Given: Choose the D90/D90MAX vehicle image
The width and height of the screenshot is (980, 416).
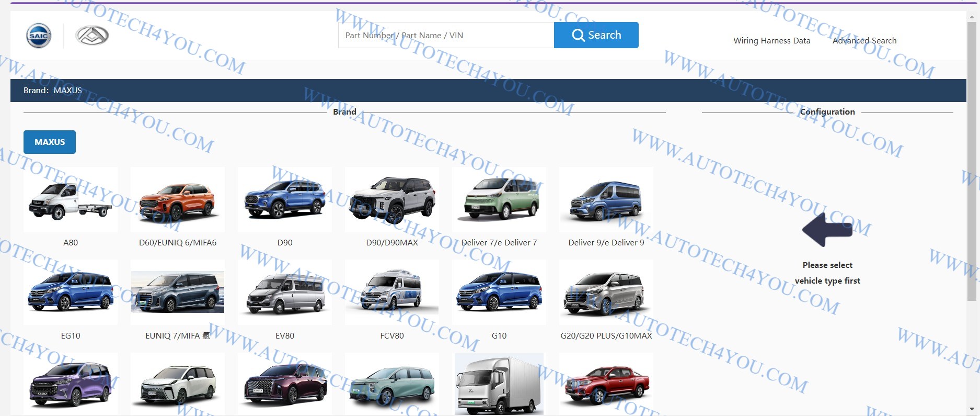Looking at the screenshot, I should [x=392, y=200].
